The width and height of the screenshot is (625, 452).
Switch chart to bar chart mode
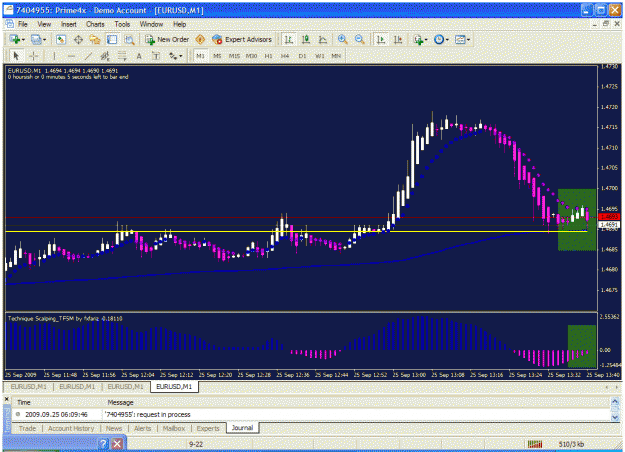(x=289, y=39)
